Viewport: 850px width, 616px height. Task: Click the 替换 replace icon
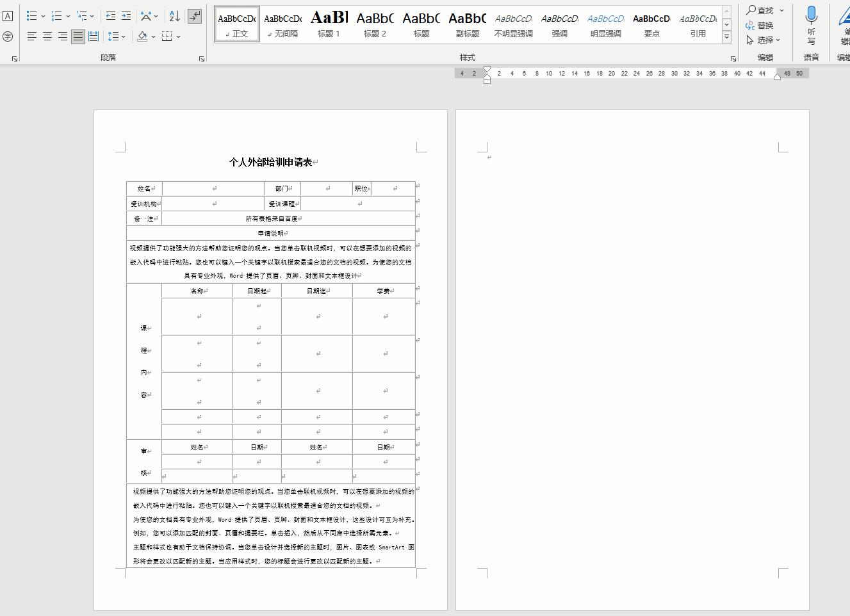tap(762, 26)
